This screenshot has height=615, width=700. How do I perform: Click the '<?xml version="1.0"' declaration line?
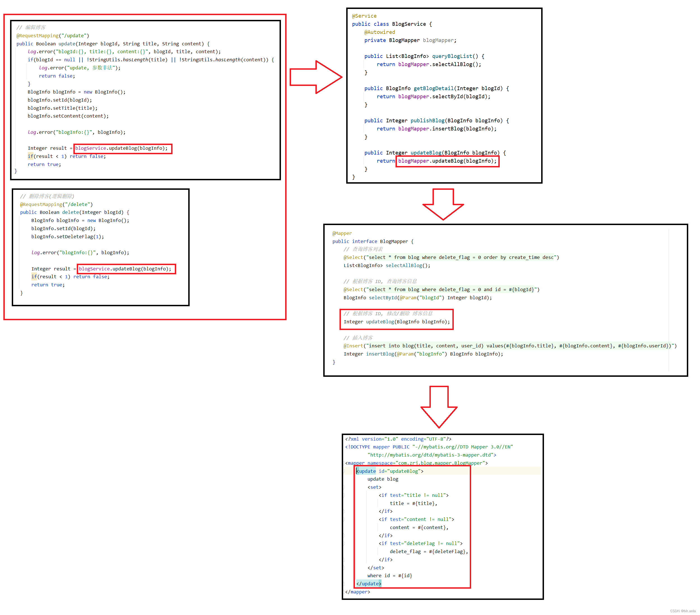pos(398,439)
